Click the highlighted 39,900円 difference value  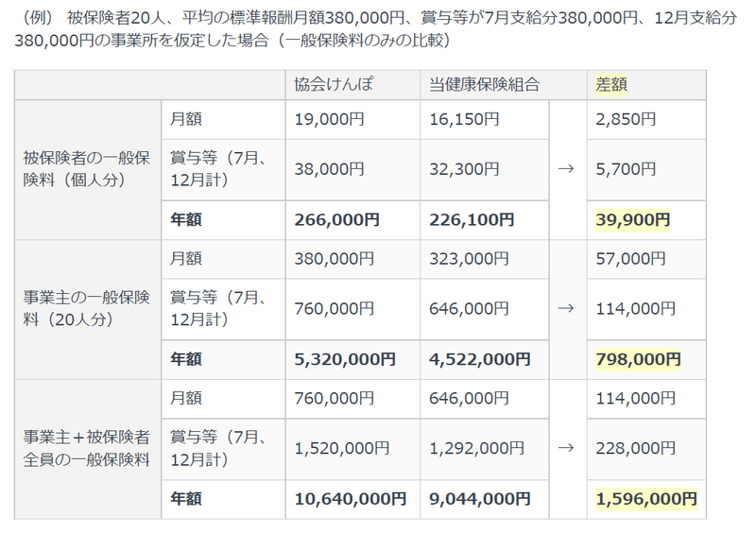pos(632,220)
